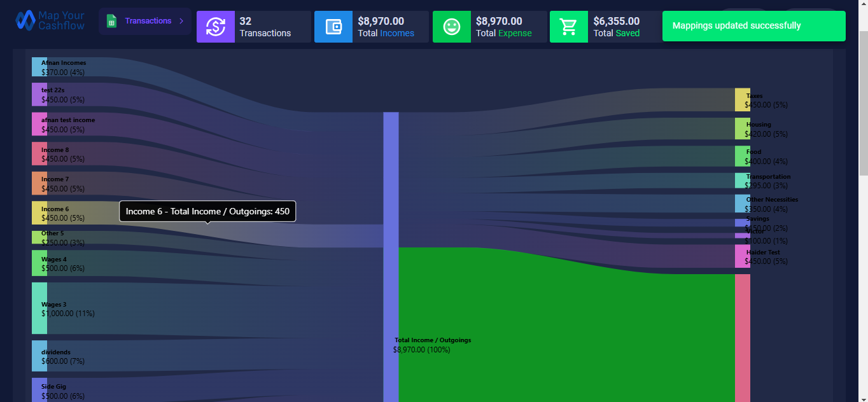
Task: Click the '$8,970.00 Total Incomes' value
Action: tap(386, 27)
